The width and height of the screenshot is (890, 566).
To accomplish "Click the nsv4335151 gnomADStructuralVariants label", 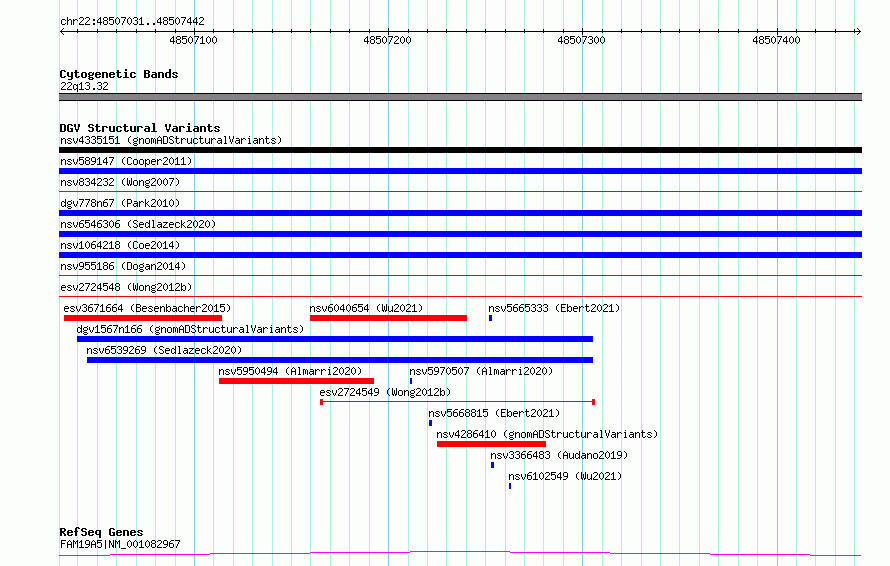I will point(171,140).
